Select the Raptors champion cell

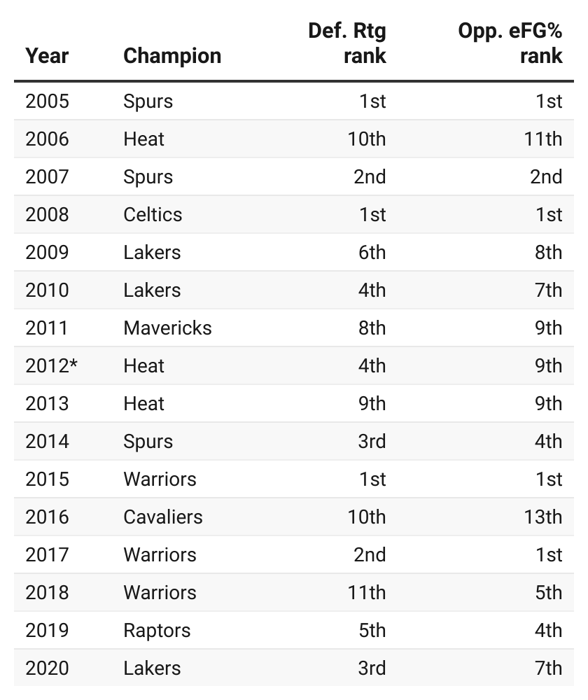coord(157,631)
